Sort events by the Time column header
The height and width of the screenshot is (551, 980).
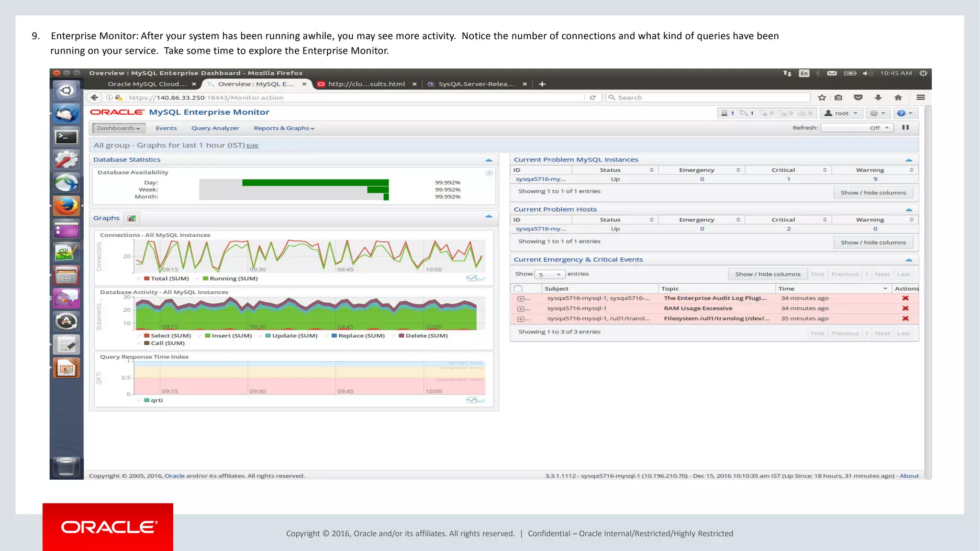tap(833, 288)
